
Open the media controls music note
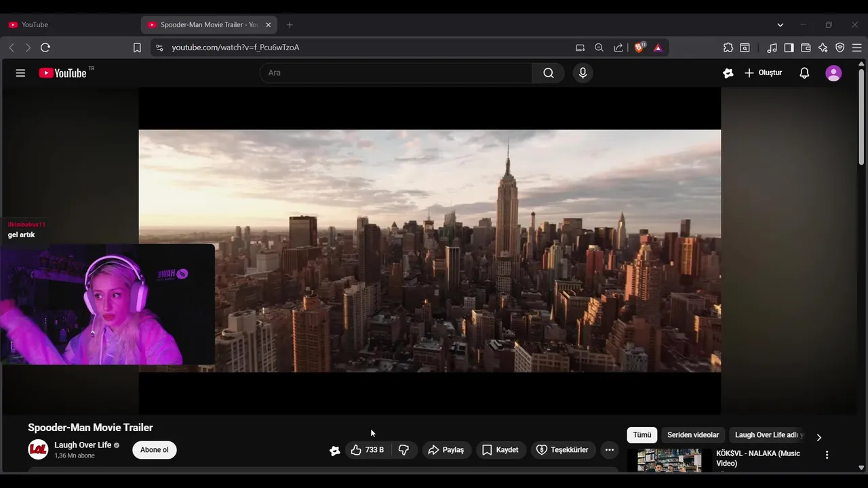772,47
